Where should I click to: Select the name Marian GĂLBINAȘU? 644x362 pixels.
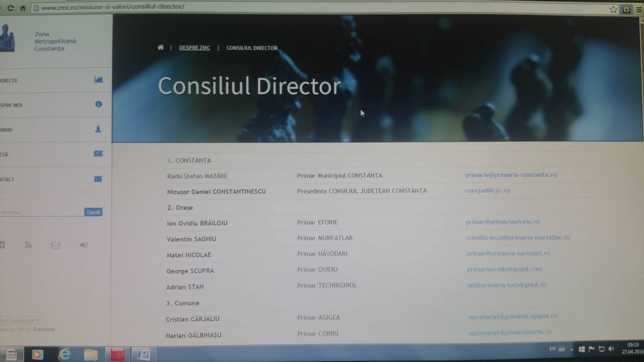click(193, 335)
